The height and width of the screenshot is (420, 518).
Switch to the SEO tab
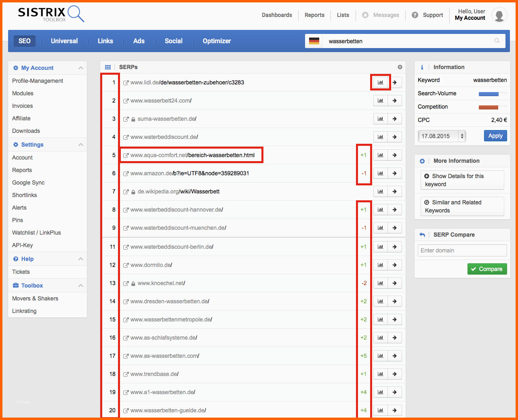[x=25, y=41]
